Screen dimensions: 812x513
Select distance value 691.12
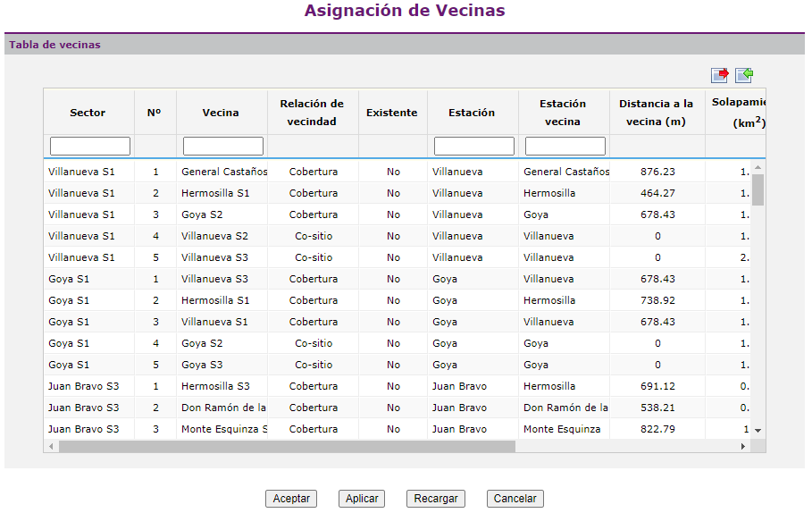click(657, 386)
